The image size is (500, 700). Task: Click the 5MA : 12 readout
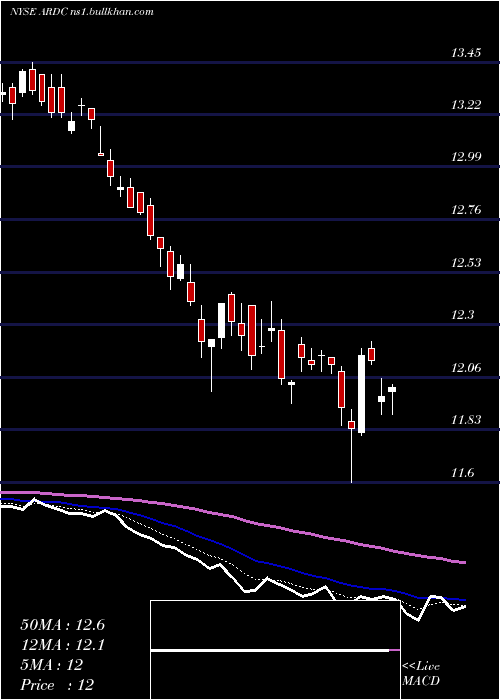(x=52, y=665)
